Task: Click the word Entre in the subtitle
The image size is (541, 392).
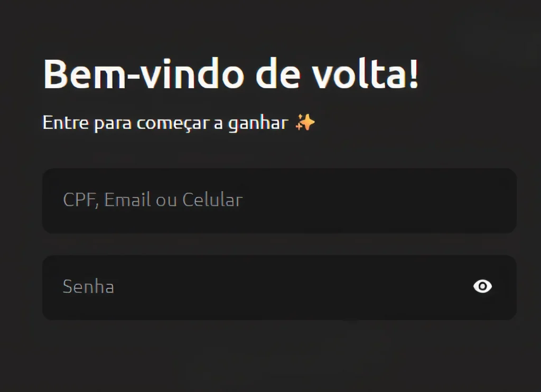Action: tap(66, 123)
